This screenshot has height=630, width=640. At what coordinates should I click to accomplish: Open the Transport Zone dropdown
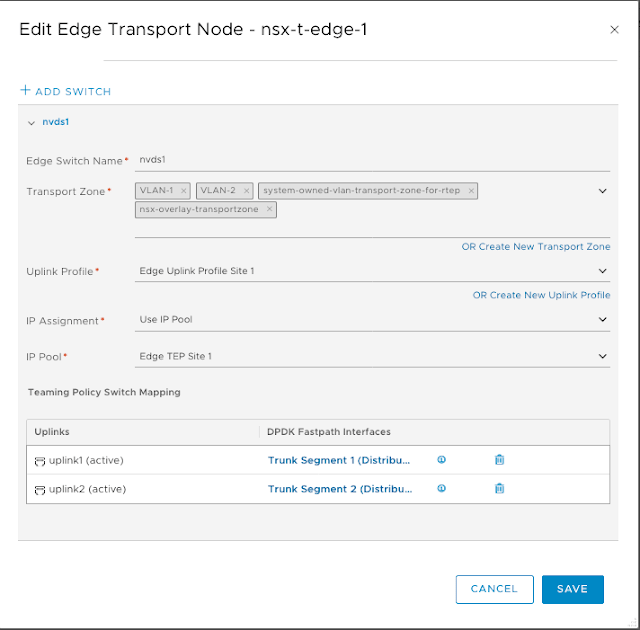[603, 190]
